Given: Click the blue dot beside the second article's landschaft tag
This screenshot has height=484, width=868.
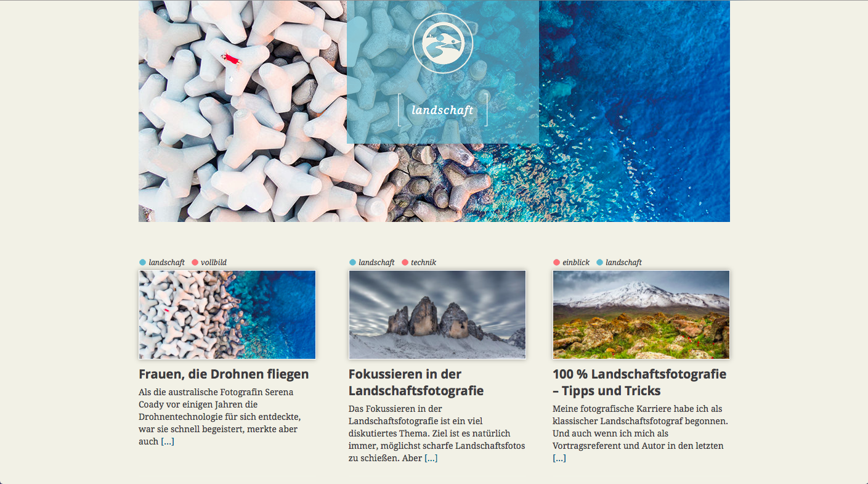Looking at the screenshot, I should click(x=352, y=263).
